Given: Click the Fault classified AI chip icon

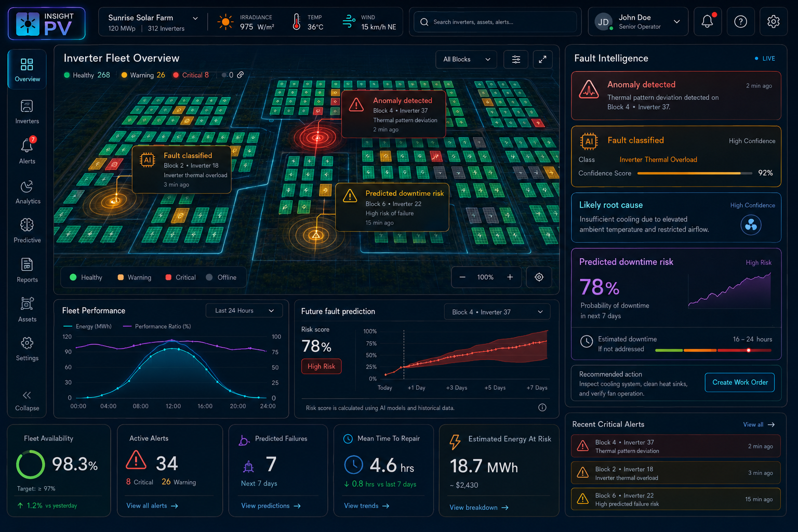Looking at the screenshot, I should 589,141.
